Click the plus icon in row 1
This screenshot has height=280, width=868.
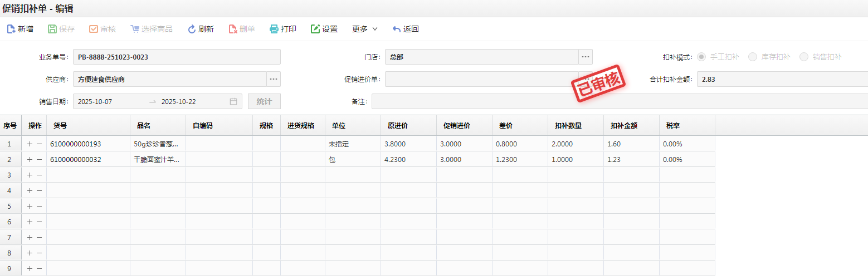pos(30,144)
